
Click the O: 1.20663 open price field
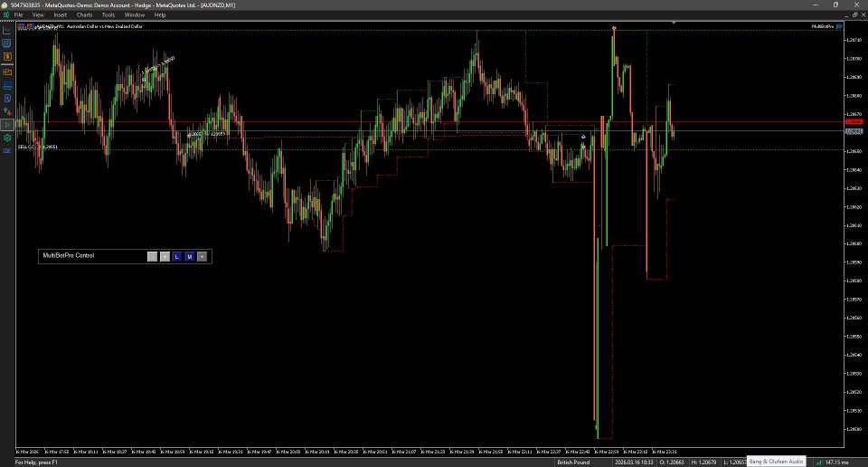tap(672, 462)
